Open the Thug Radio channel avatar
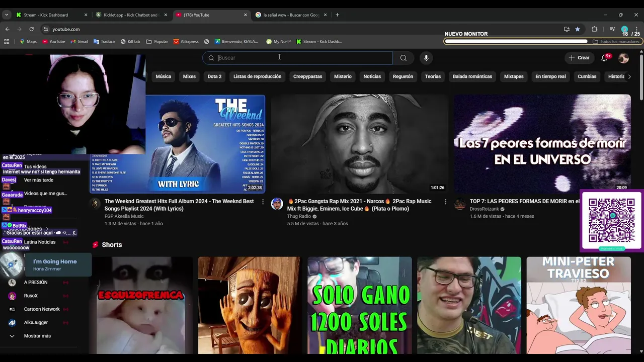The height and width of the screenshot is (362, 644). point(277,204)
